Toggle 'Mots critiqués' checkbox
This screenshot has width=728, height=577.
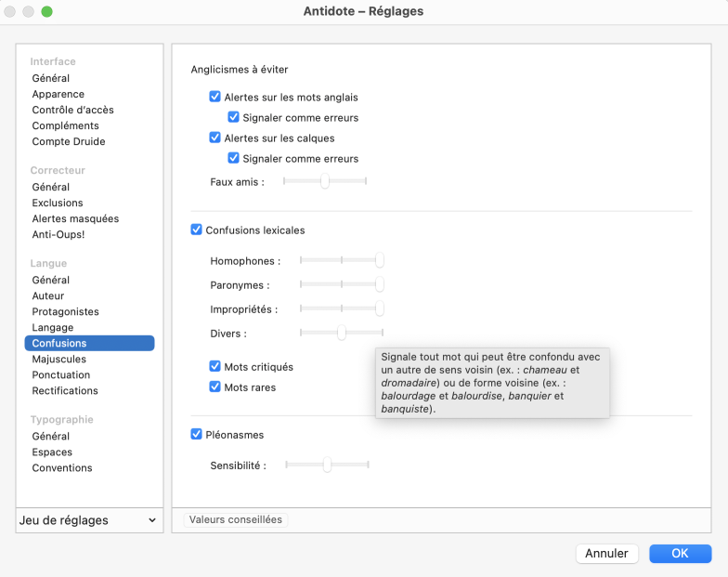tap(215, 367)
